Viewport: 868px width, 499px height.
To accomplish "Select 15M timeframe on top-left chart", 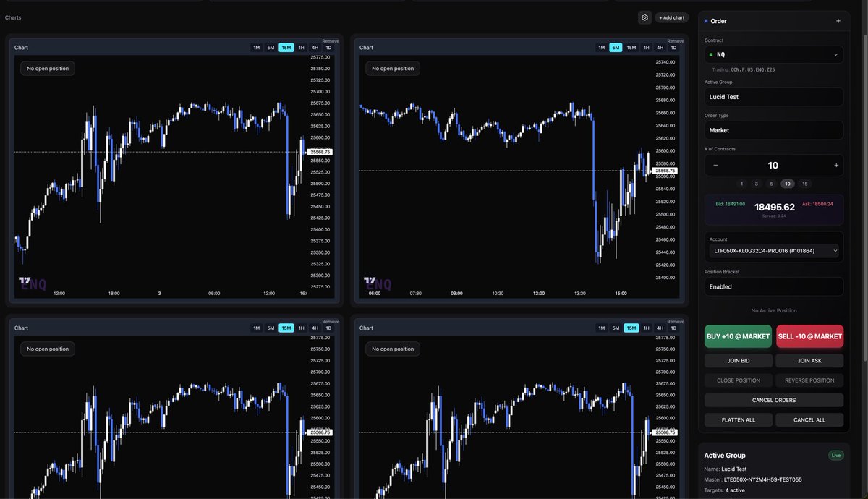I will click(x=286, y=48).
